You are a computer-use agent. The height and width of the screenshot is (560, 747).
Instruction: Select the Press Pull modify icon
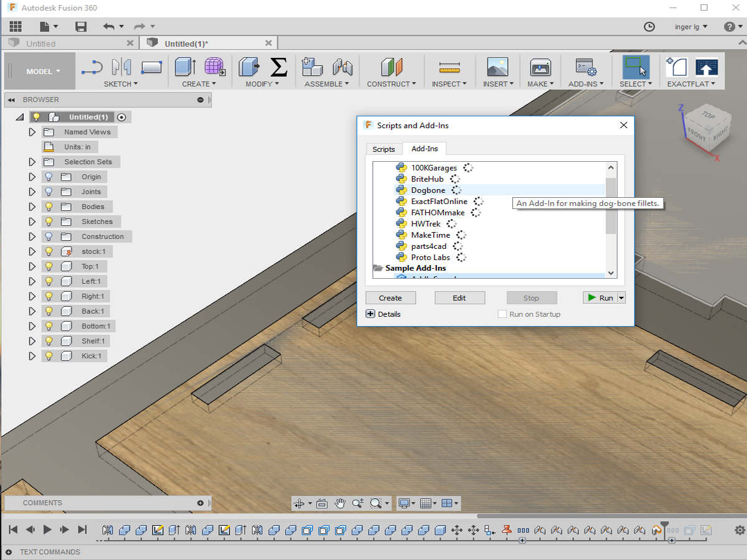(249, 67)
